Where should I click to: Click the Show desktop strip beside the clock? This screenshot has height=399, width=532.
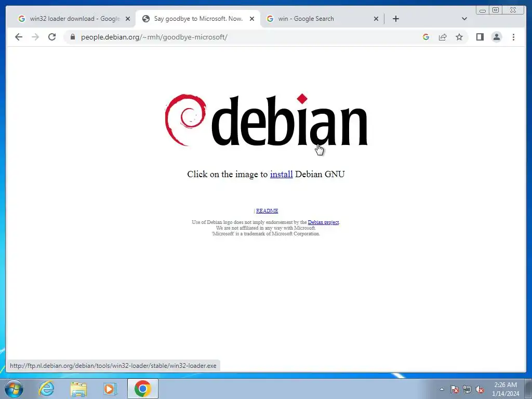click(528, 389)
